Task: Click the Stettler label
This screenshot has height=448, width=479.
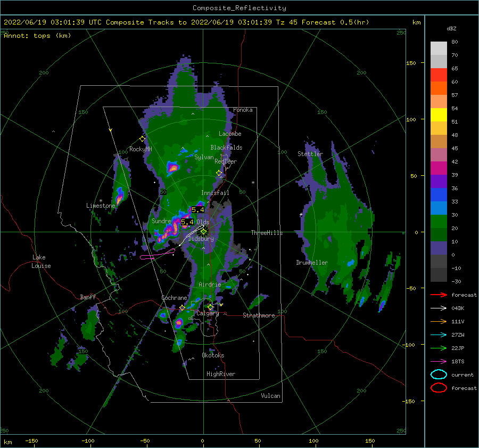Action: pos(310,154)
